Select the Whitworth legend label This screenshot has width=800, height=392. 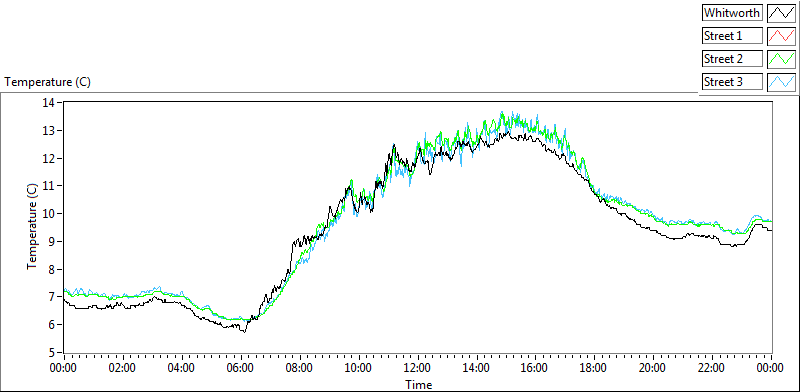732,13
